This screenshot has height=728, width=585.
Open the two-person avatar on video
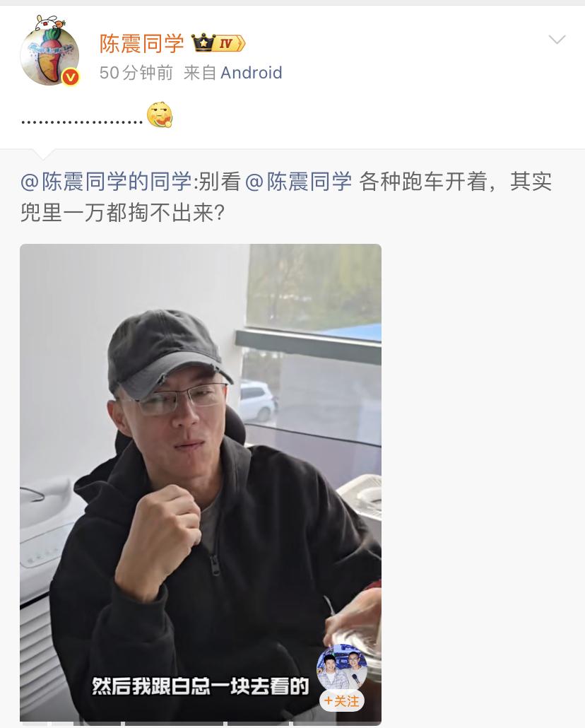[342, 669]
